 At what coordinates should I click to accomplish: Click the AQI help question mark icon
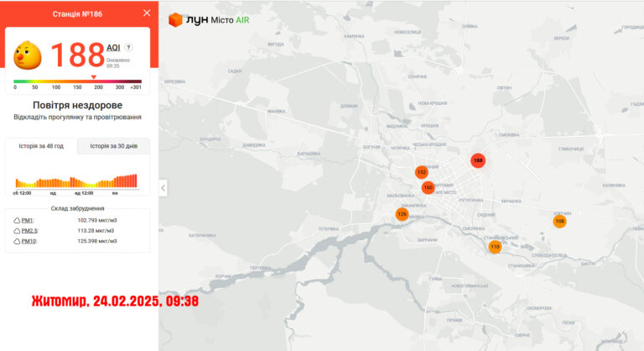(128, 47)
